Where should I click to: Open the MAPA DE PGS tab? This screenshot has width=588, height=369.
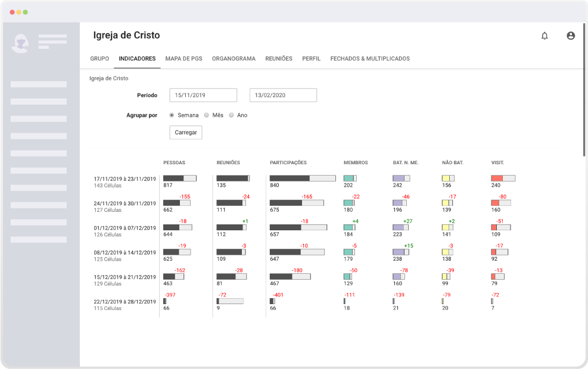[183, 58]
